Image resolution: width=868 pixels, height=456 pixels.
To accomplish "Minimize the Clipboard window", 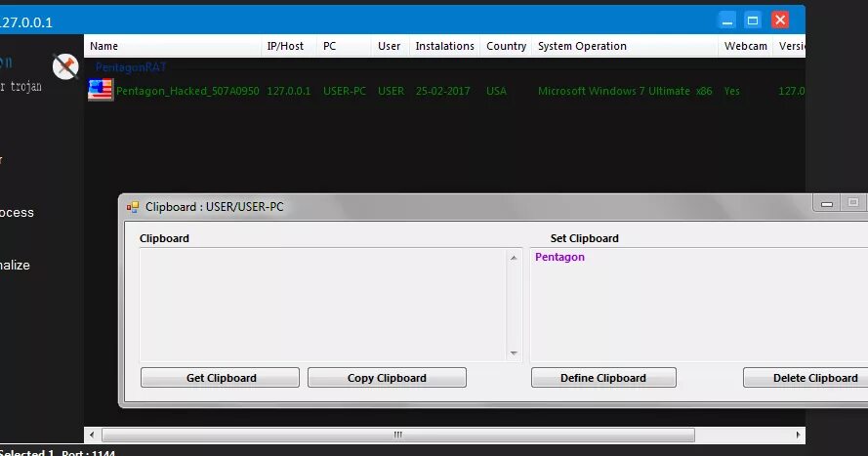I will (826, 203).
